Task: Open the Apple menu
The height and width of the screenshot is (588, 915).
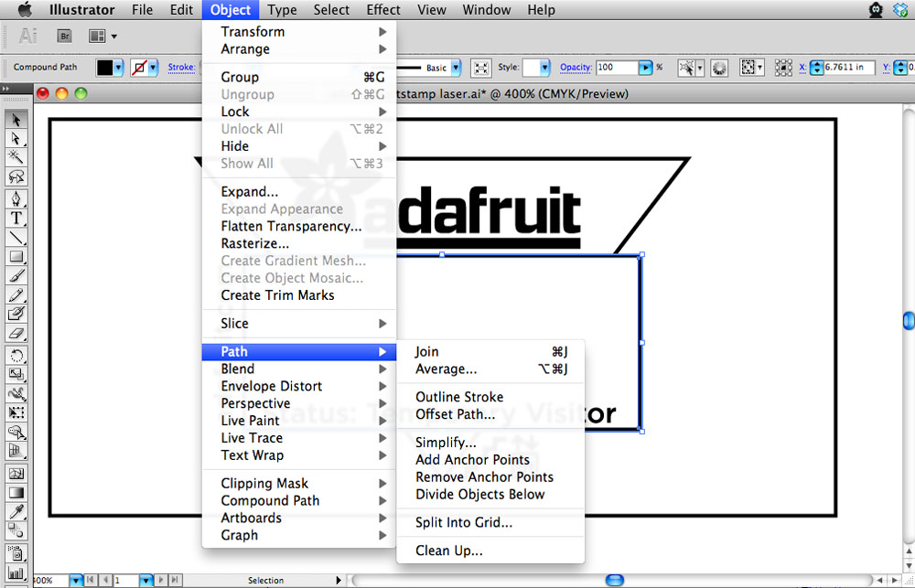Action: (x=25, y=10)
